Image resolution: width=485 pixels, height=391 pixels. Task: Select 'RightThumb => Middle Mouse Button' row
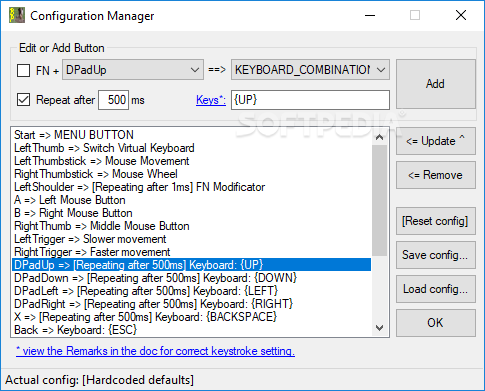[x=191, y=226]
